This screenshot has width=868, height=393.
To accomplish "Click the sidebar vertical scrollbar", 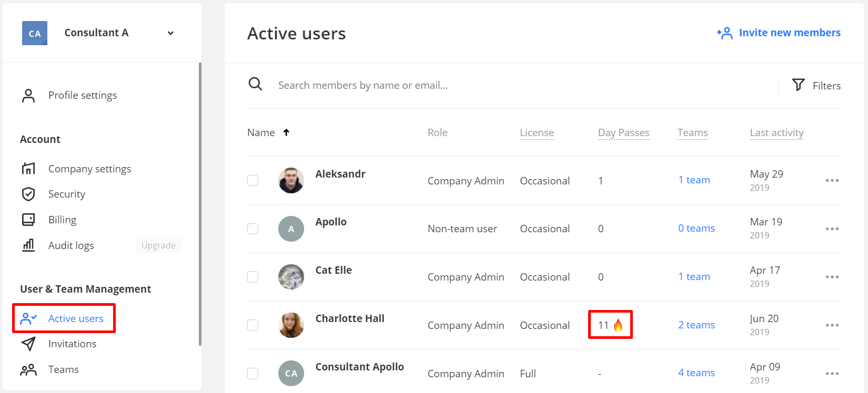I will [x=200, y=204].
